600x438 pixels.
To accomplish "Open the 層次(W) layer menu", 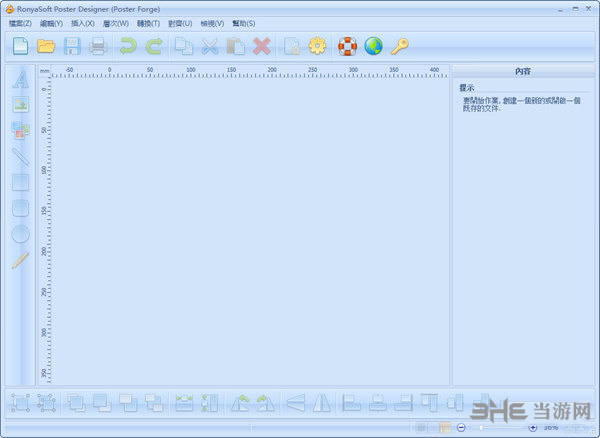I will tap(116, 24).
